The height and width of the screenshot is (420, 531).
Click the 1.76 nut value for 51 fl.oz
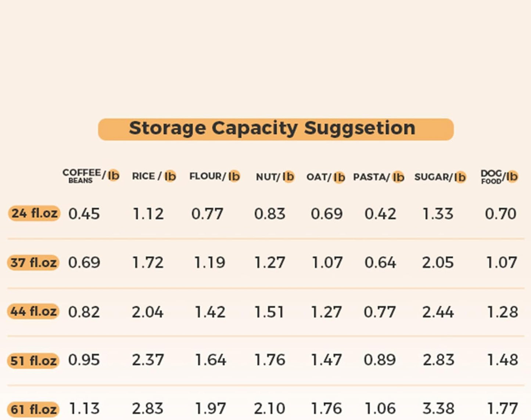click(x=270, y=360)
